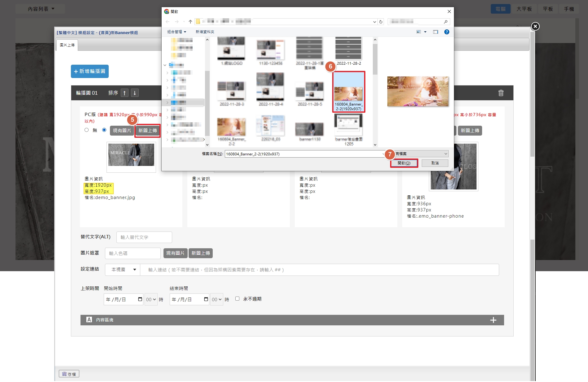
Task: Click the 新增輪播圖 button
Action: (90, 71)
